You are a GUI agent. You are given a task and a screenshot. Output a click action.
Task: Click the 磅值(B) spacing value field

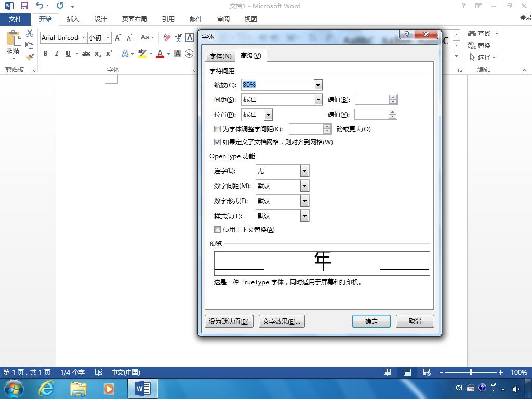372,99
